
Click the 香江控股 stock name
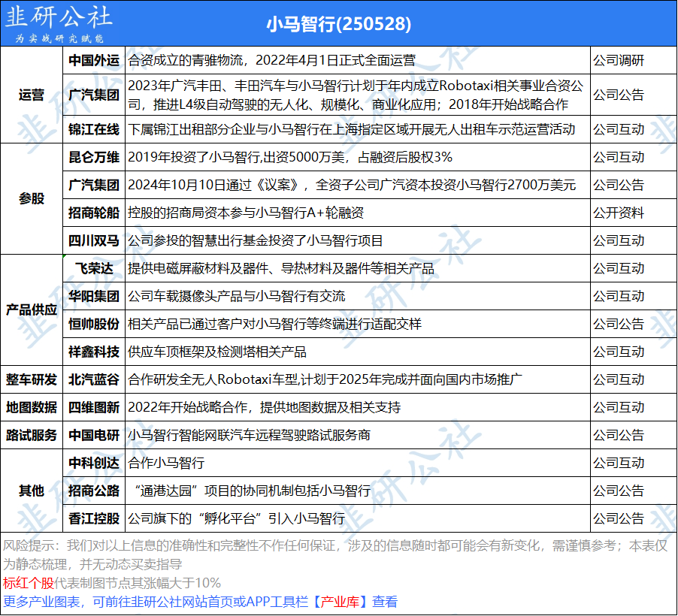click(93, 518)
